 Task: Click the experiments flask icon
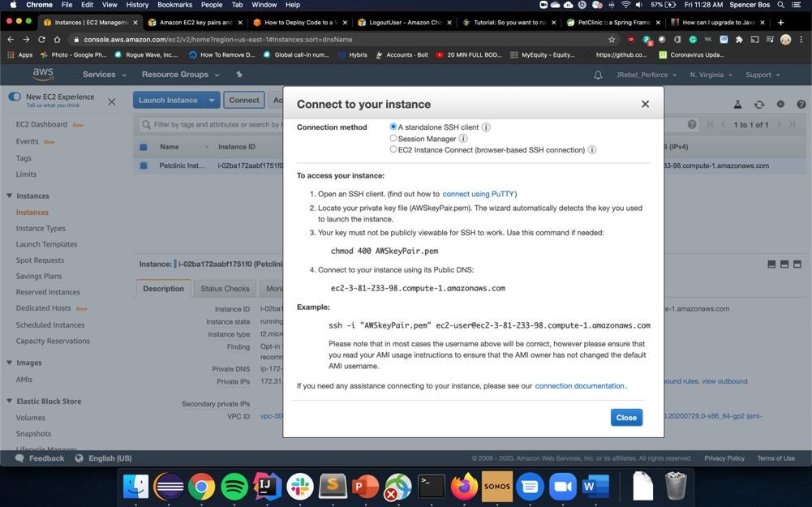pos(737,105)
